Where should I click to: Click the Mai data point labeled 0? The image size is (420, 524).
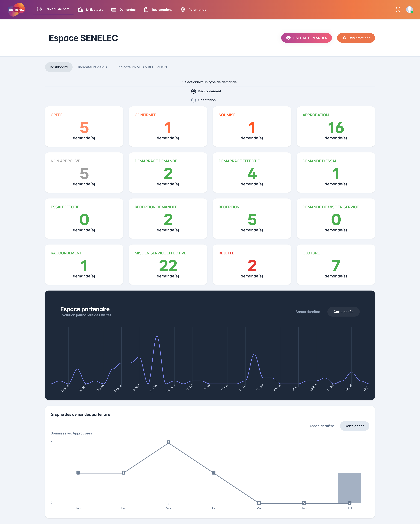(259, 503)
